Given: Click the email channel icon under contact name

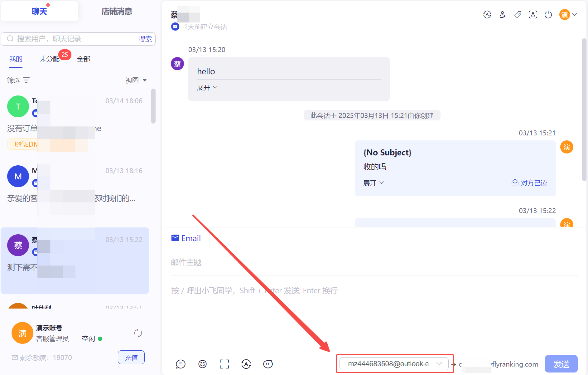Looking at the screenshot, I should tap(175, 27).
